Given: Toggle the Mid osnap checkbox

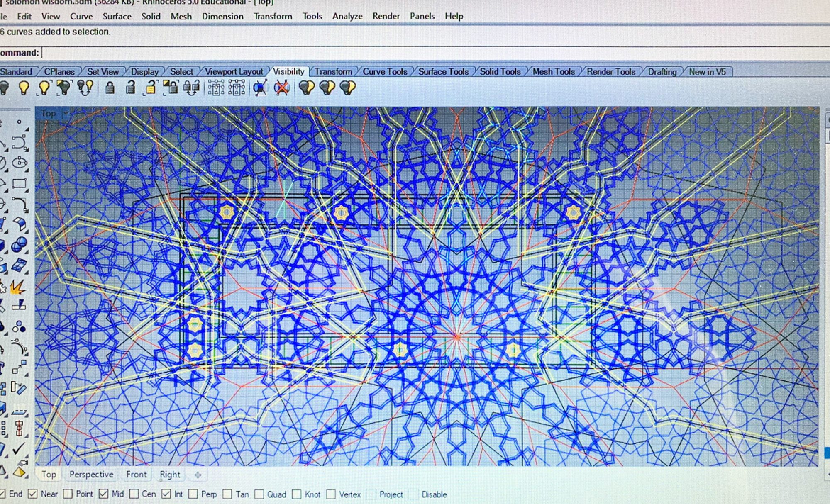Looking at the screenshot, I should coord(104,494).
